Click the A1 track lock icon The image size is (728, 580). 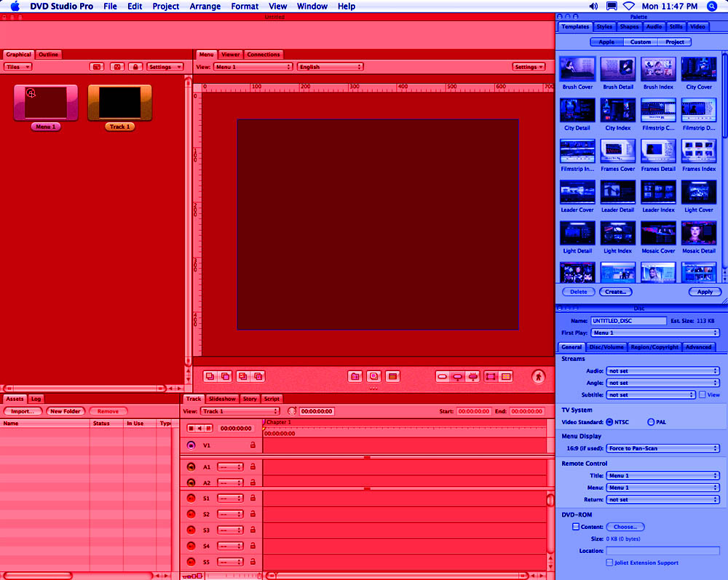click(x=253, y=466)
